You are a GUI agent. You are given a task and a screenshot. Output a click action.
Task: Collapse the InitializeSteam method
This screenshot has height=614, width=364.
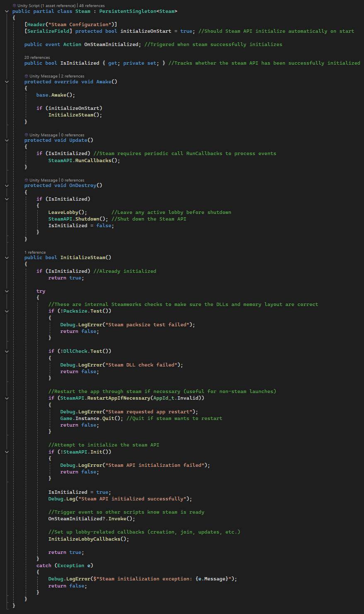coord(6,257)
